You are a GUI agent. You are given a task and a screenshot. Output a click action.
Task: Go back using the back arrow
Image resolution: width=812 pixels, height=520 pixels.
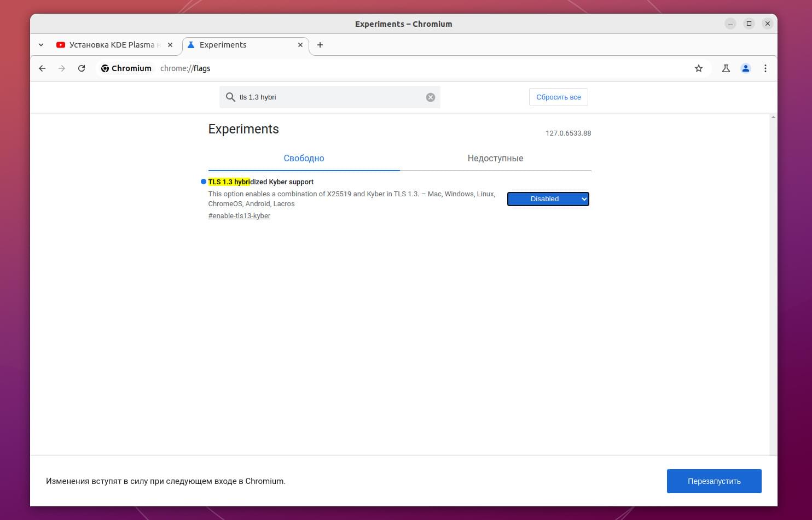pos(42,68)
